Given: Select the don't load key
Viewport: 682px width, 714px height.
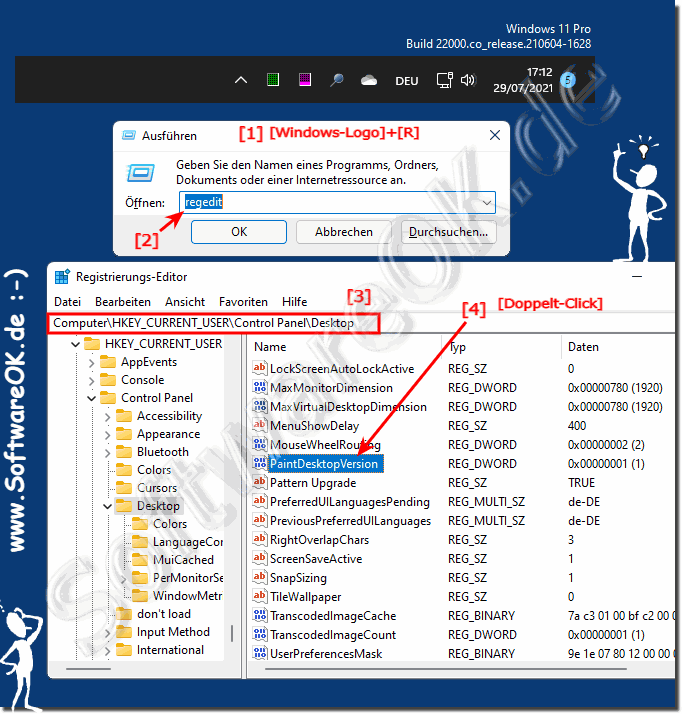Looking at the screenshot, I should pyautogui.click(x=163, y=614).
